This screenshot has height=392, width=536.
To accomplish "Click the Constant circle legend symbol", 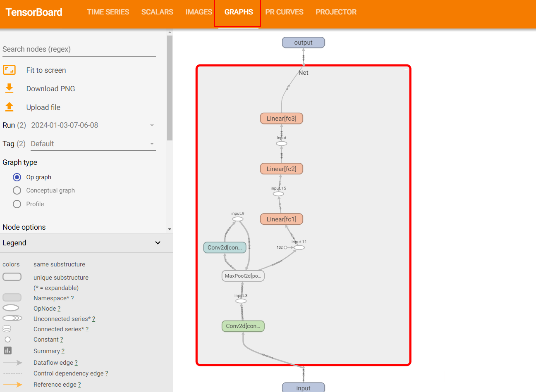I will pyautogui.click(x=7, y=339).
